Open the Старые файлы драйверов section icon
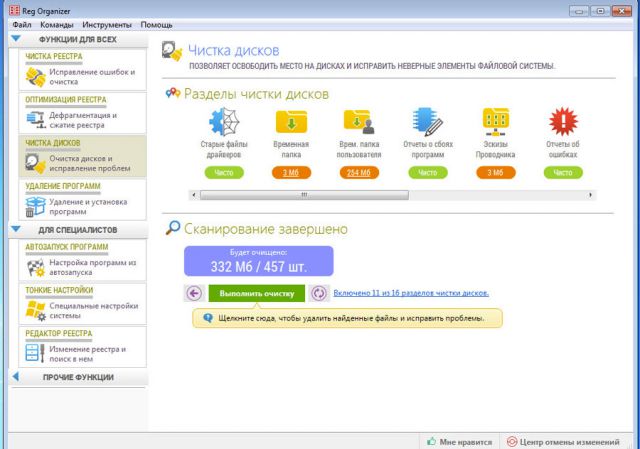Viewport: 640px width, 449px height. click(x=223, y=124)
